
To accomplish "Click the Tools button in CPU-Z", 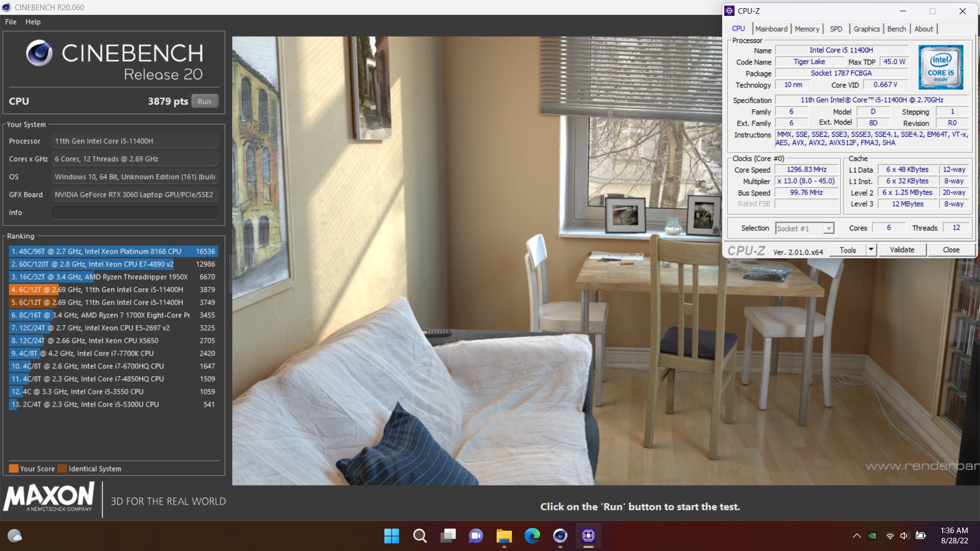I will coord(847,250).
